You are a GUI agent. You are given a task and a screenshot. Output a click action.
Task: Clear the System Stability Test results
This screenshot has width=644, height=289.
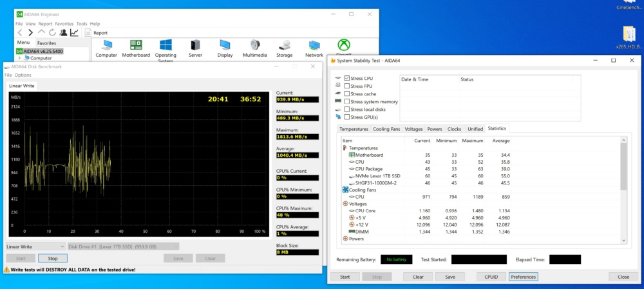pyautogui.click(x=418, y=277)
